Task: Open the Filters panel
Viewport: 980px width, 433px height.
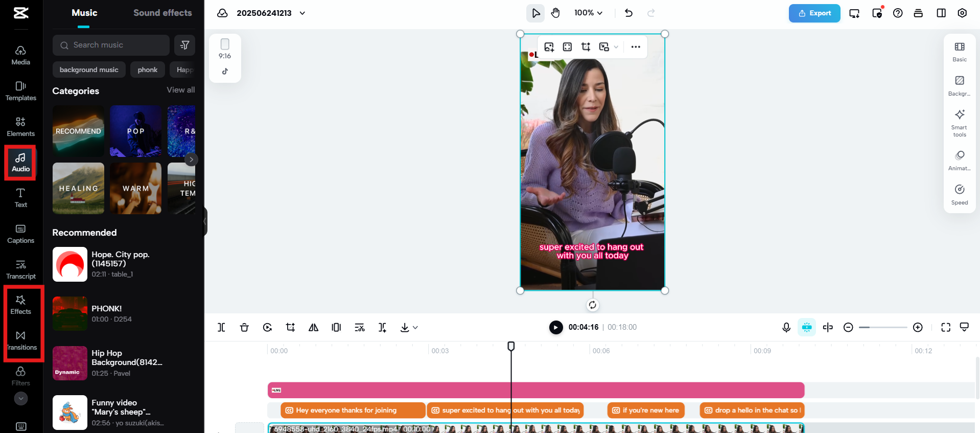Action: pyautogui.click(x=20, y=376)
